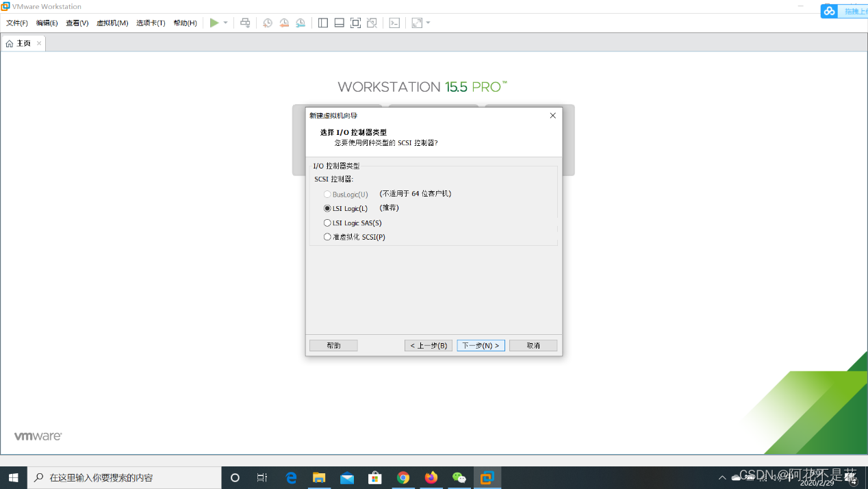Screen dimensions: 868x489
Task: Click the VMware Workstation taskbar icon
Action: click(x=487, y=477)
